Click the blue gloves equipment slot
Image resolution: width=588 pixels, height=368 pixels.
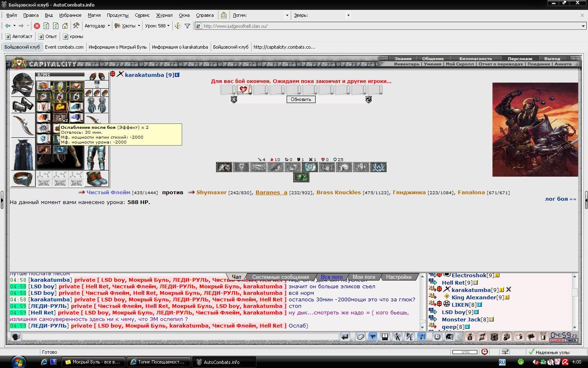click(x=97, y=105)
